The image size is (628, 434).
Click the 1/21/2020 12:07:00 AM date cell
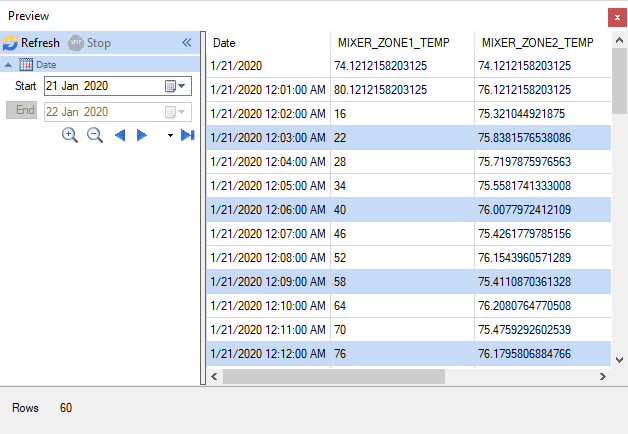(268, 234)
